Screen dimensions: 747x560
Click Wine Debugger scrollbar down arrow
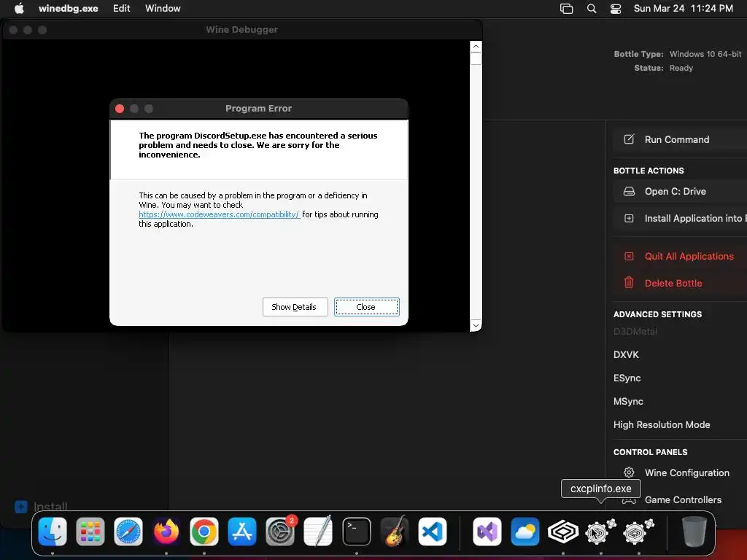pyautogui.click(x=476, y=326)
